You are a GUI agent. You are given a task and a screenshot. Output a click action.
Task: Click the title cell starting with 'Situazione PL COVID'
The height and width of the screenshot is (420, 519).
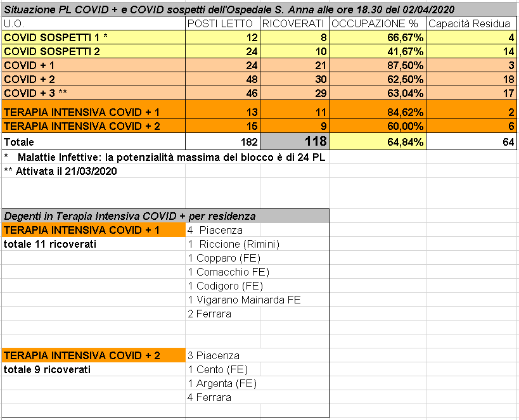click(x=228, y=10)
